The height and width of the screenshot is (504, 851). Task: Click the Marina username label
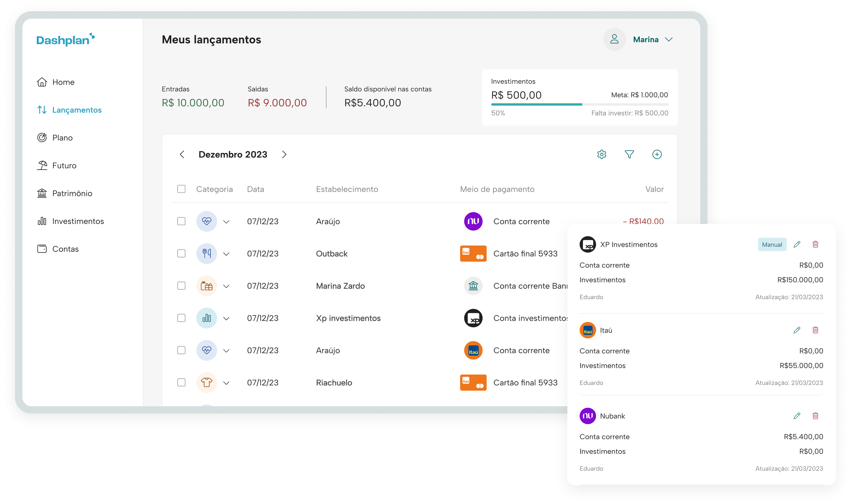[x=645, y=40]
